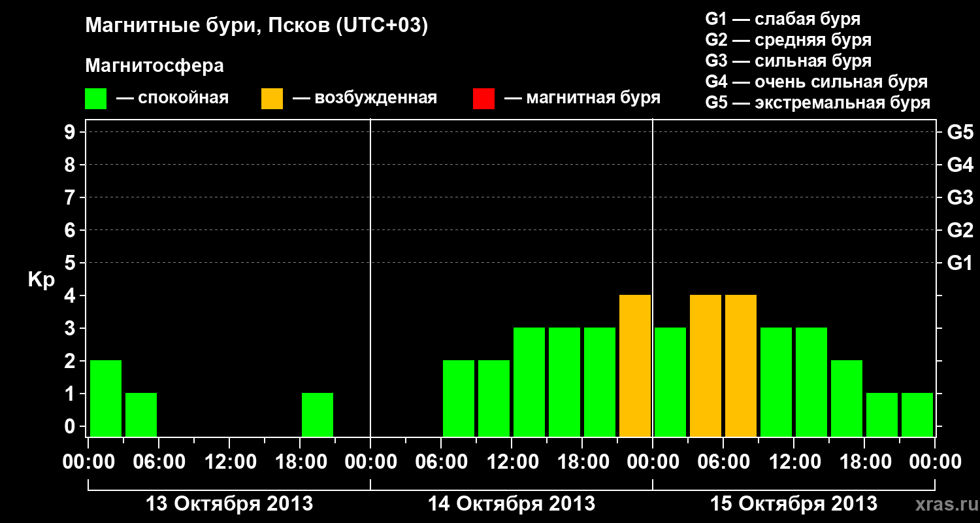
Task: Click the 15 October 00:00–03:00 green bar
Action: 670,382
